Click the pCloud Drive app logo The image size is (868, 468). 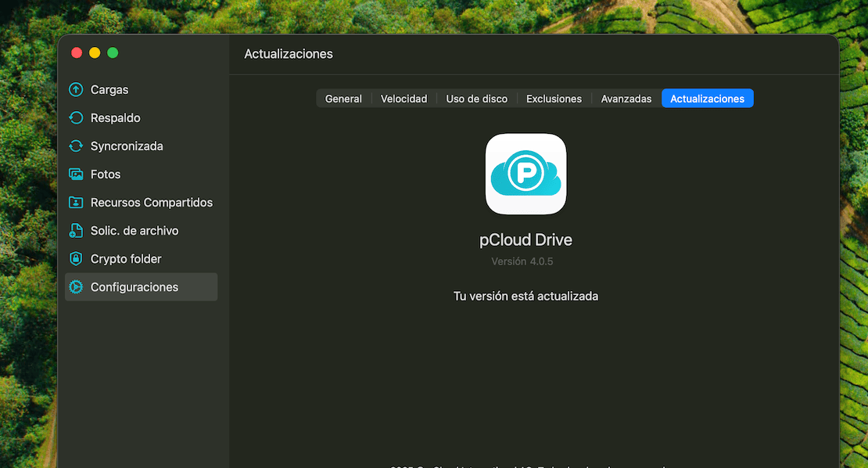click(x=525, y=174)
